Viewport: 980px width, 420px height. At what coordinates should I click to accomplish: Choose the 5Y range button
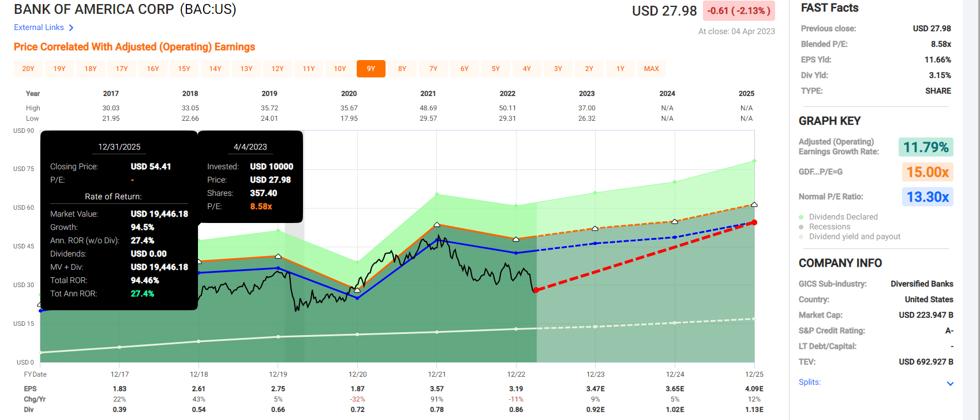[496, 69]
